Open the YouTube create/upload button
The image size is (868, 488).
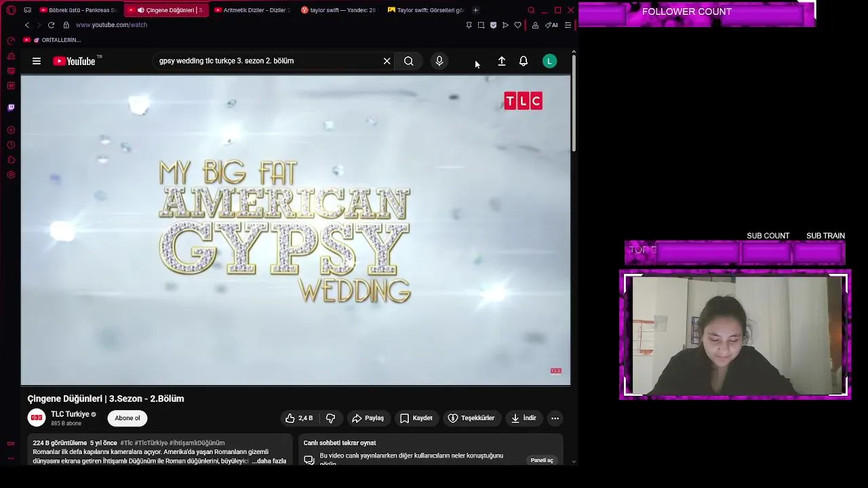click(502, 61)
